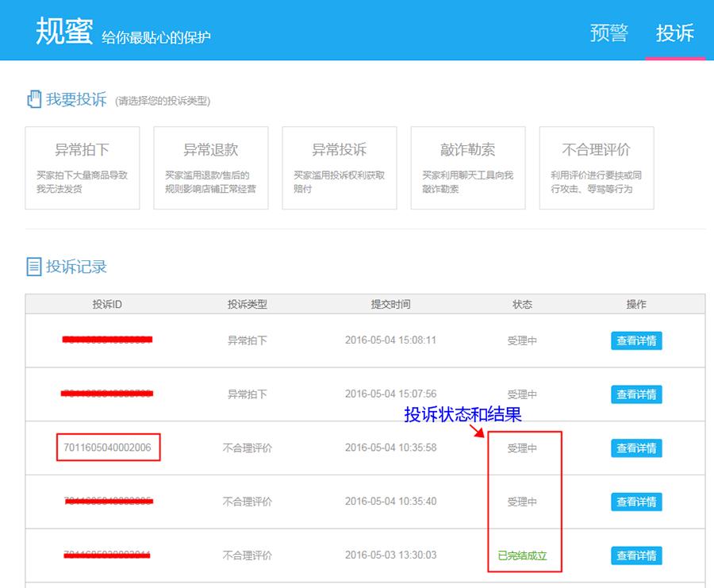
Task: Click the document icon beside 投诉记录
Action: pyautogui.click(x=34, y=267)
